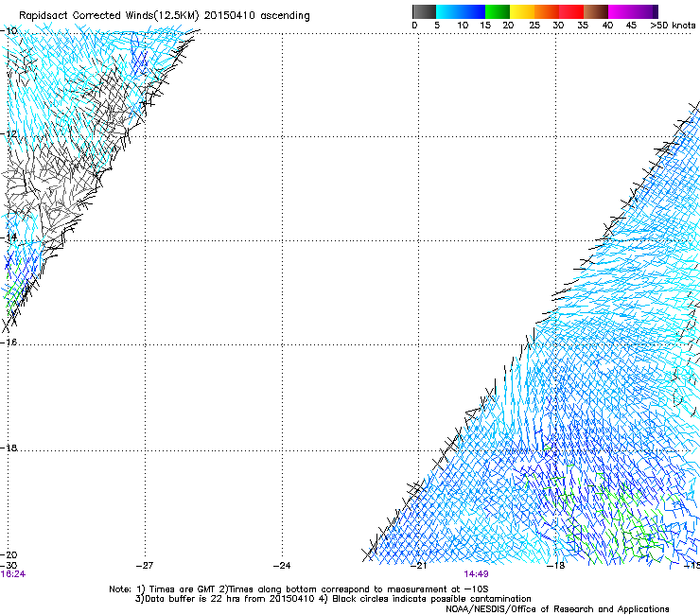This screenshot has height=615, width=700.
Task: Click the '-18' latitude axis label
Action: (9, 448)
